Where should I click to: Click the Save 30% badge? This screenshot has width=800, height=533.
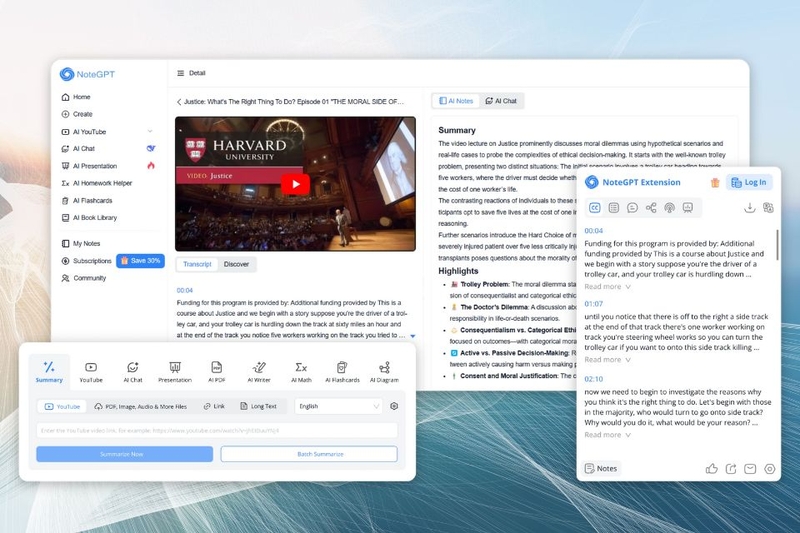(x=140, y=261)
